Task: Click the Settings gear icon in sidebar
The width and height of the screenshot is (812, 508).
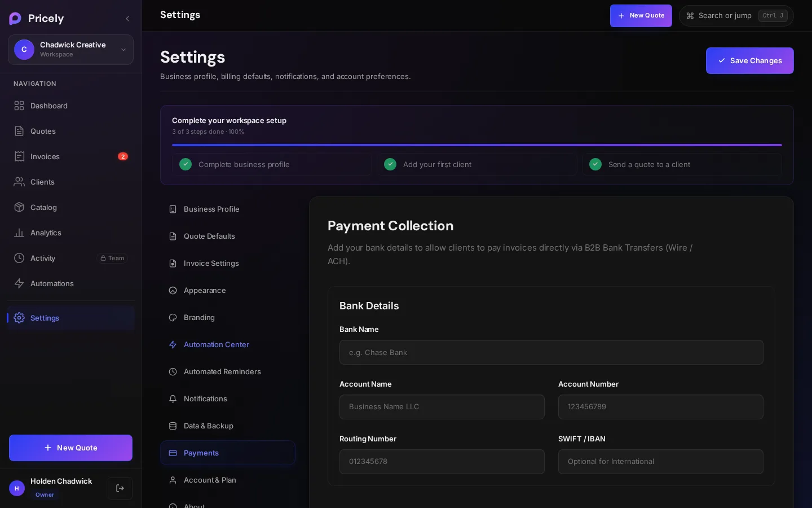Action: [19, 318]
